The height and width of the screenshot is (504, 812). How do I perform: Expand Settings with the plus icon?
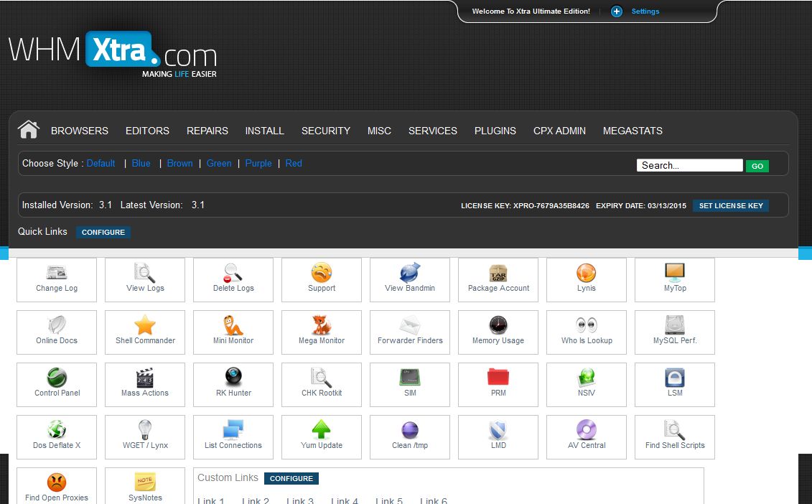[616, 11]
